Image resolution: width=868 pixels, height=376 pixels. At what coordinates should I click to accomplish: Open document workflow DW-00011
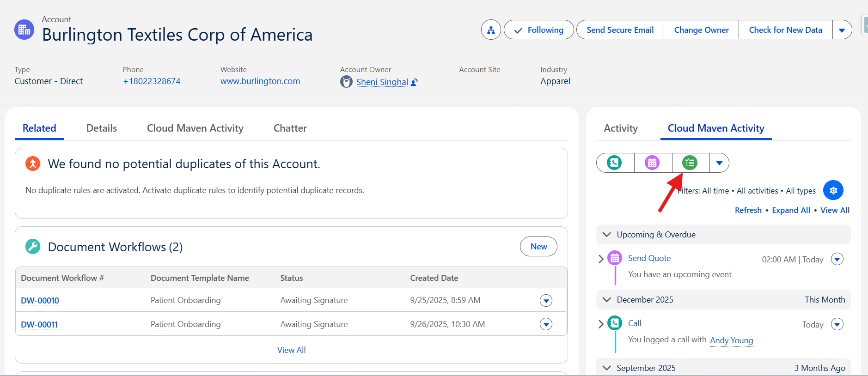coord(39,325)
